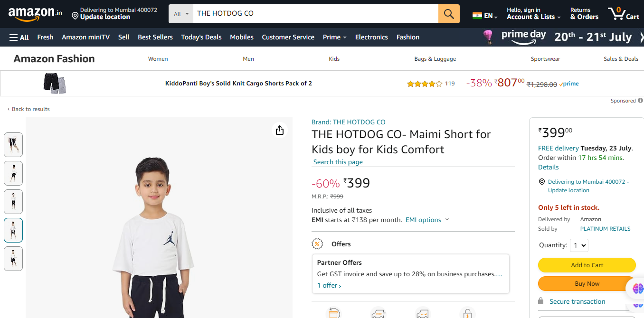
Task: Select the first product thumbnail
Action: (x=13, y=144)
